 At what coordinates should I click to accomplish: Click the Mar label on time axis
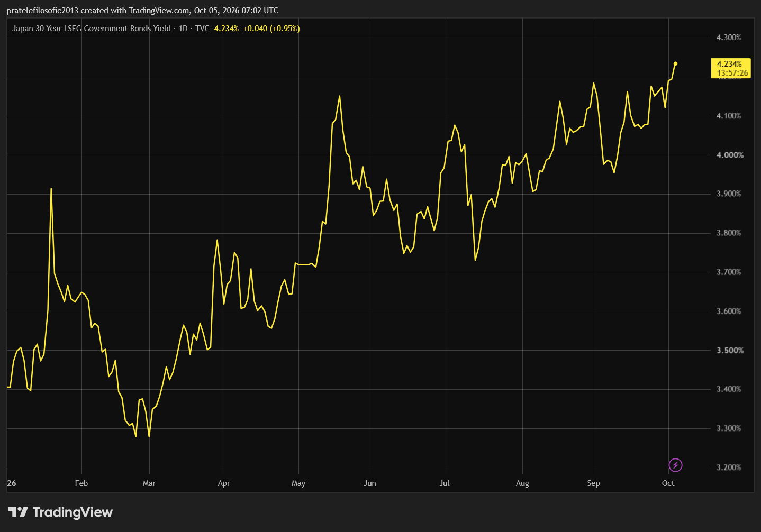(149, 483)
